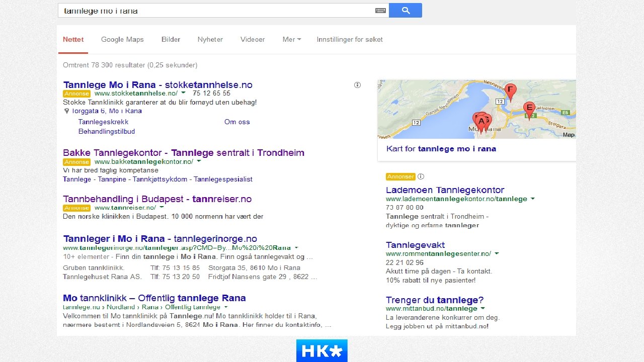Expand the arrow next to www.stokketannhelse.no
This screenshot has height=362, width=644.
coord(183,93)
